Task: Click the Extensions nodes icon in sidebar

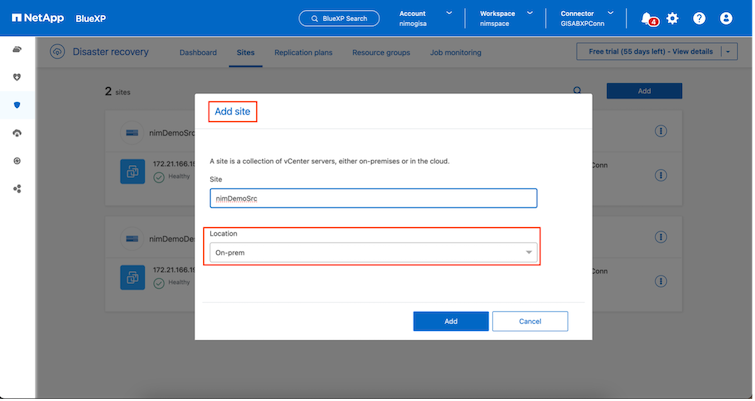Action: tap(17, 188)
